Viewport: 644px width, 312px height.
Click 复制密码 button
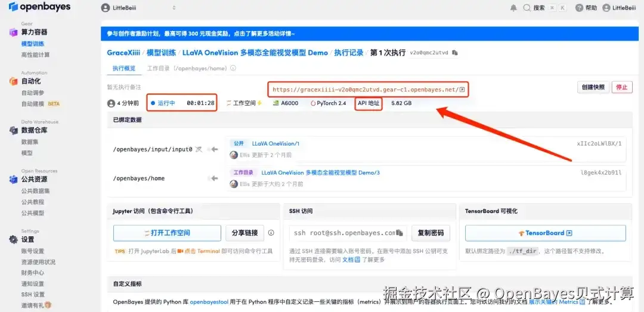[x=431, y=233]
